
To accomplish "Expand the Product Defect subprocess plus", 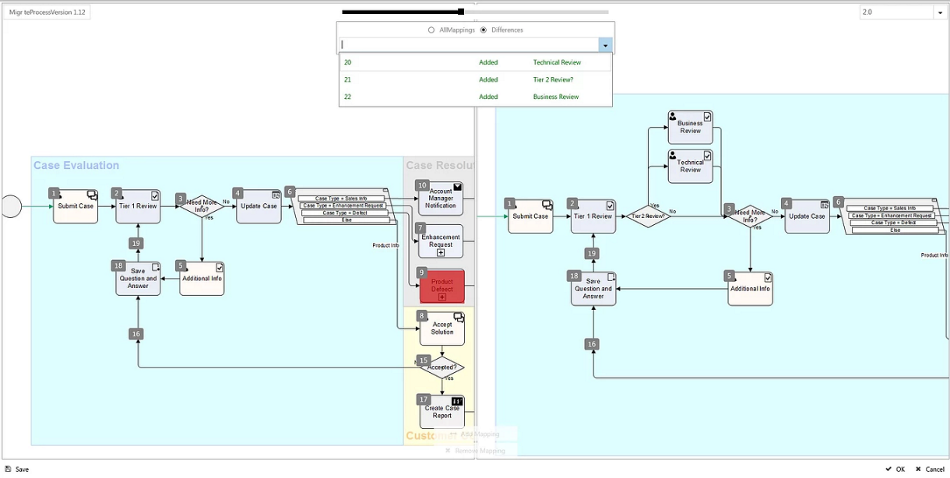I will [442, 297].
